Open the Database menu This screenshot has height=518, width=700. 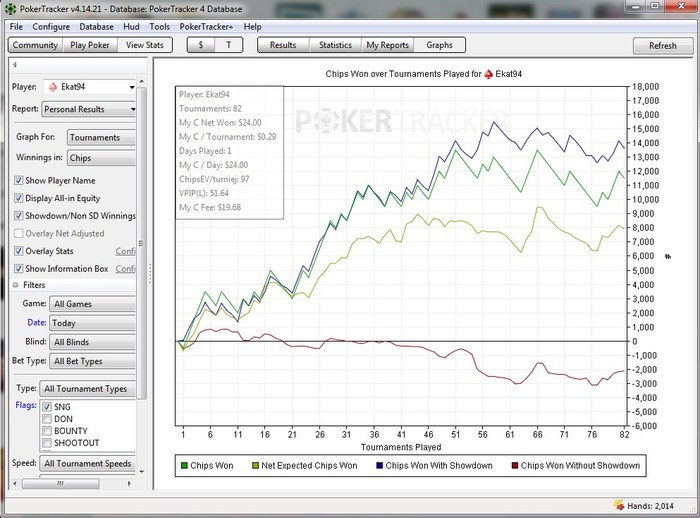tap(96, 27)
